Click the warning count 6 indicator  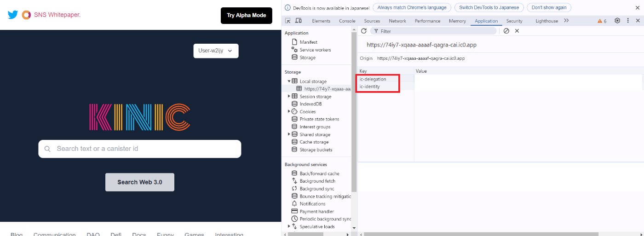[602, 21]
